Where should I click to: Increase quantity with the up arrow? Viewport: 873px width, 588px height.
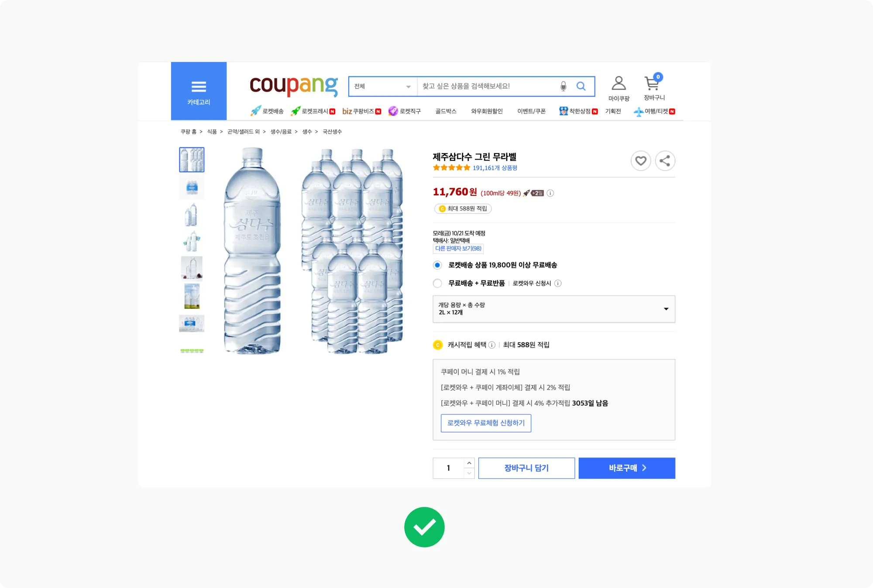point(469,463)
